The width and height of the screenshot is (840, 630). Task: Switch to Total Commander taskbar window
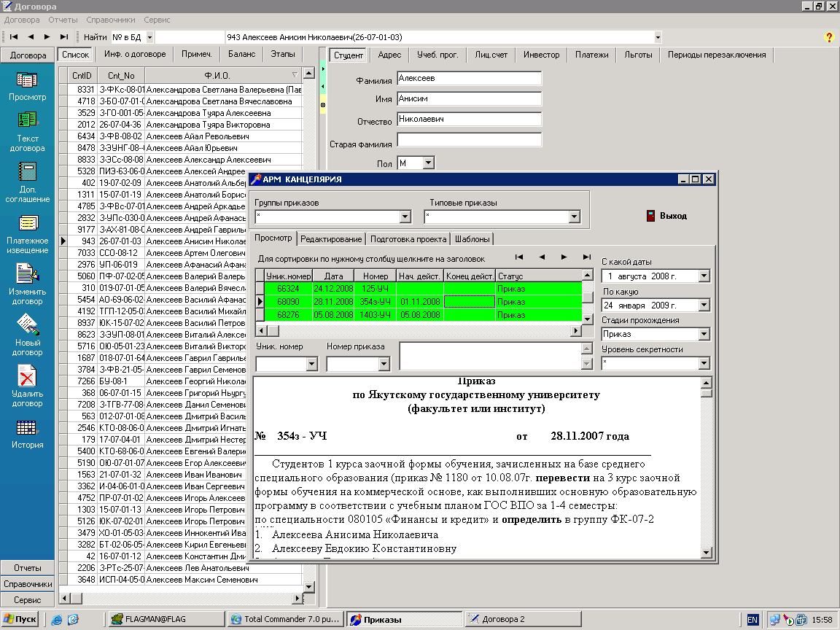(x=286, y=619)
